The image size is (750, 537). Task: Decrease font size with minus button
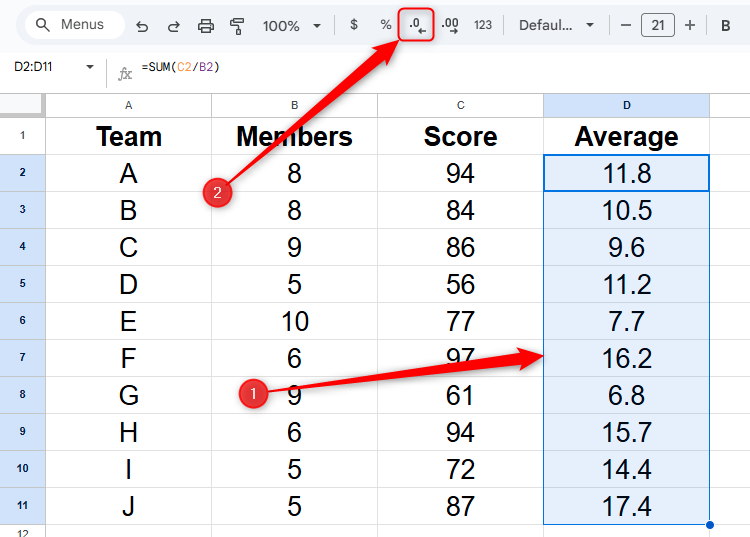coord(626,25)
